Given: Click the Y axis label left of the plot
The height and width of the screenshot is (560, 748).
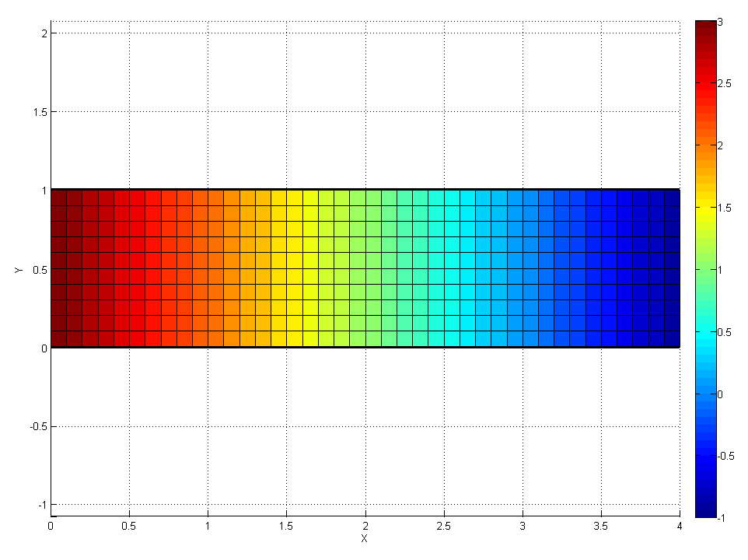Looking at the screenshot, I should click(18, 269).
